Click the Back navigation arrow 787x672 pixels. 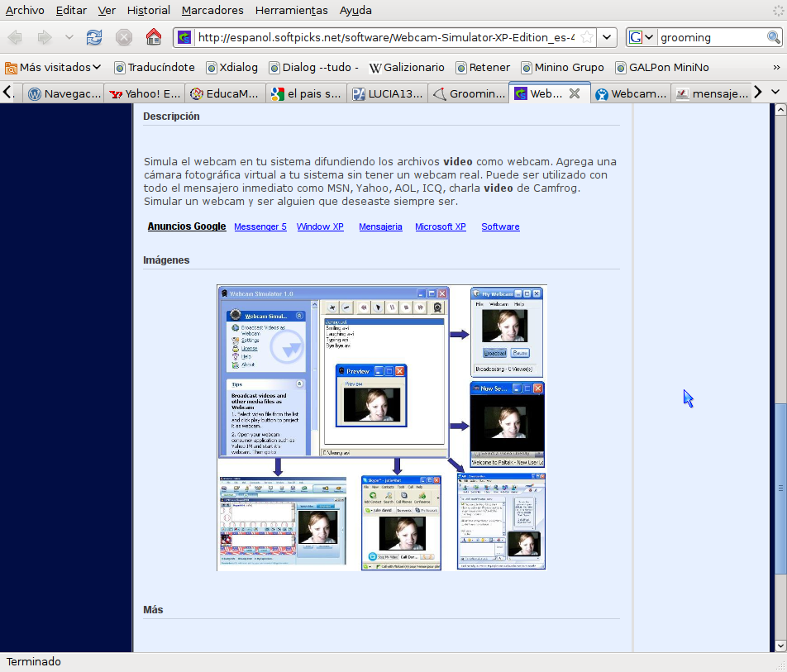(x=15, y=37)
